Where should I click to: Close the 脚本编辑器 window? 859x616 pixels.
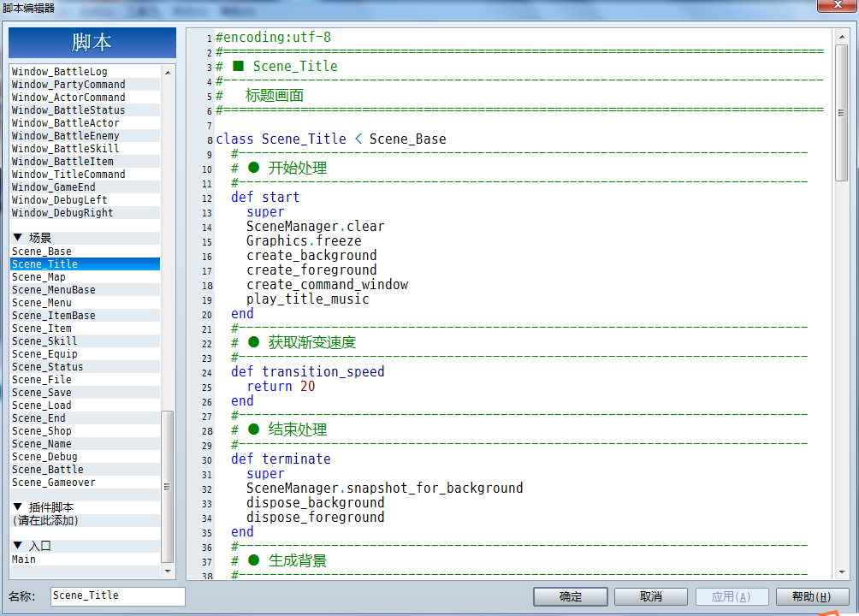point(837,5)
